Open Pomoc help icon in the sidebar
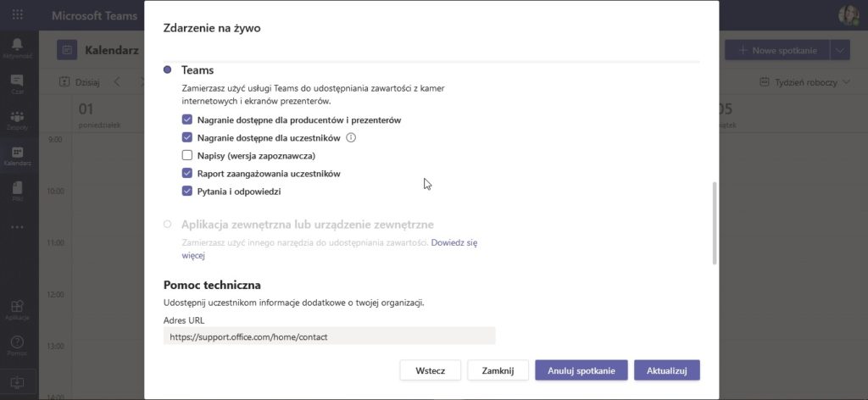This screenshot has height=400, width=868. coord(17,345)
